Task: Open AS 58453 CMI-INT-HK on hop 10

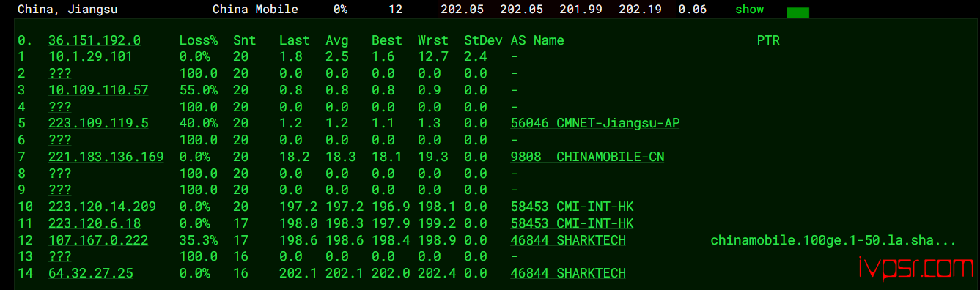Action: [x=572, y=207]
